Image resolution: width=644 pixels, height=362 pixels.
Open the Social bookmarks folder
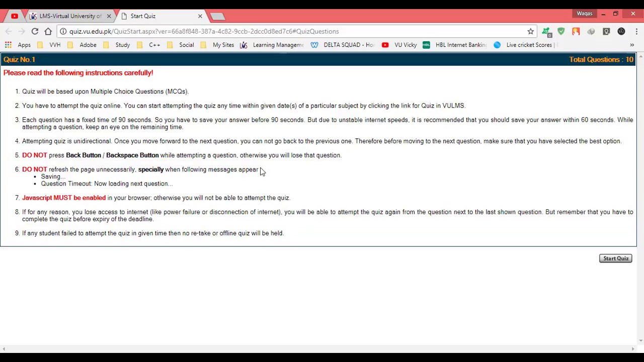(181, 45)
